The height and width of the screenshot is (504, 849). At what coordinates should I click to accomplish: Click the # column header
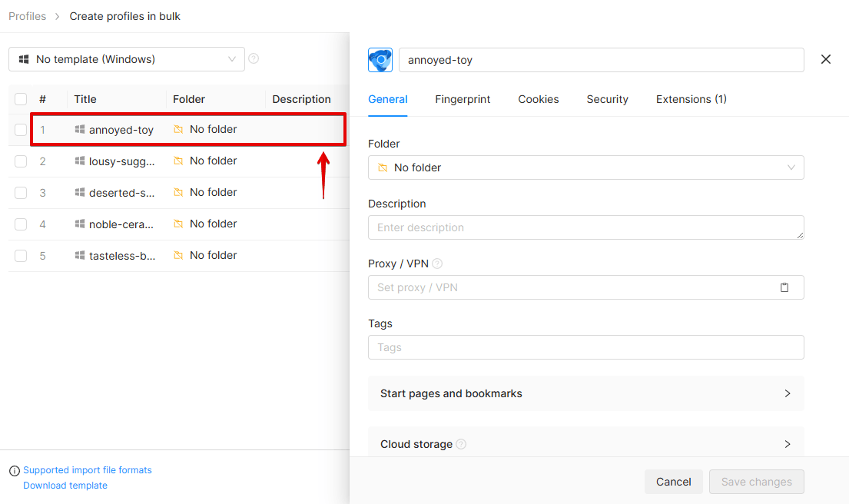[43, 99]
